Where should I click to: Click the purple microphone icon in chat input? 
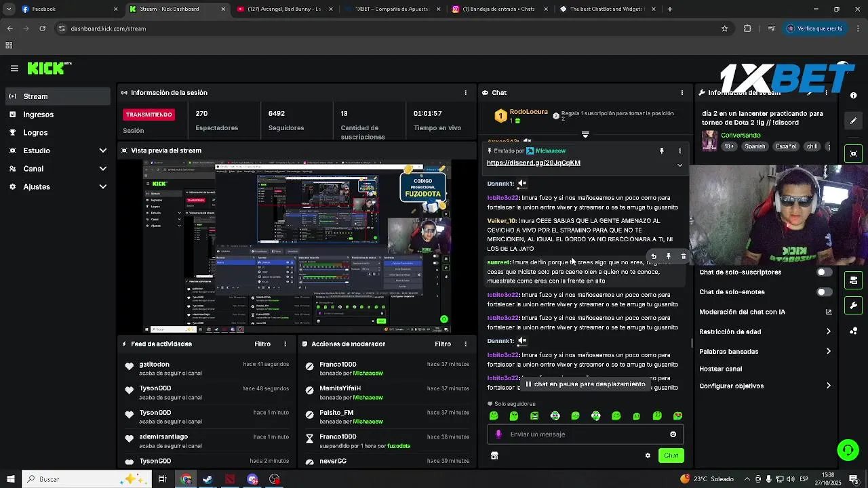498,434
